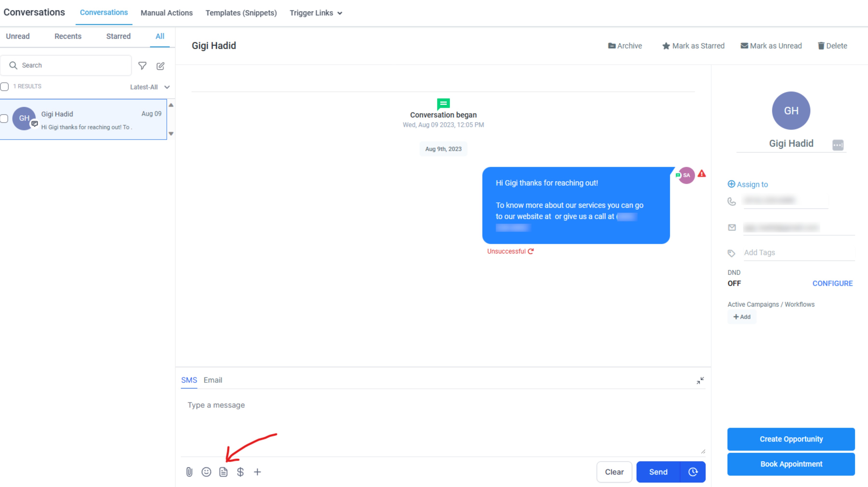Click the contact email address field
Viewport: 868px width, 487px height.
799,228
